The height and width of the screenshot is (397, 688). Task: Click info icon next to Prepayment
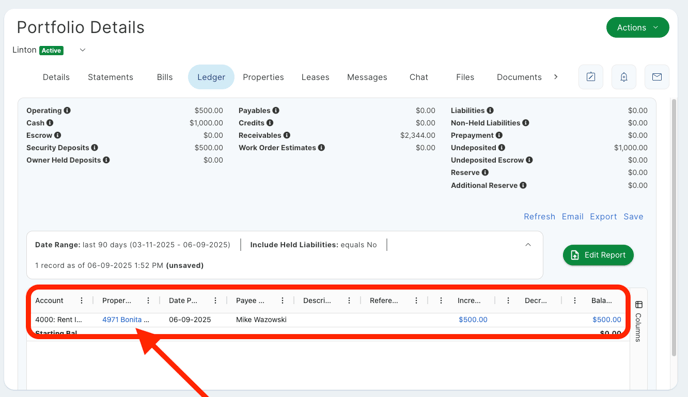click(x=499, y=135)
